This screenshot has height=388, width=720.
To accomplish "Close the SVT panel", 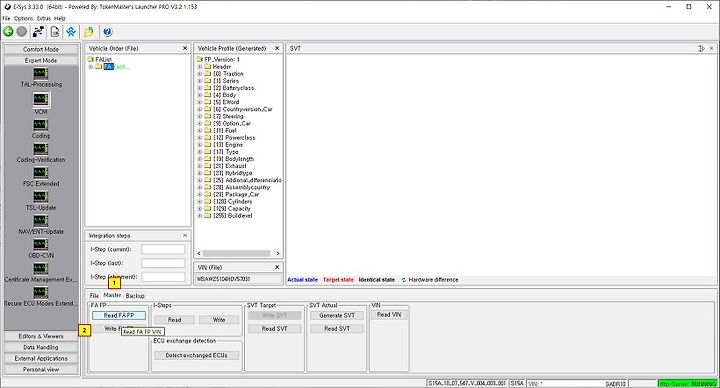I will (x=712, y=48).
